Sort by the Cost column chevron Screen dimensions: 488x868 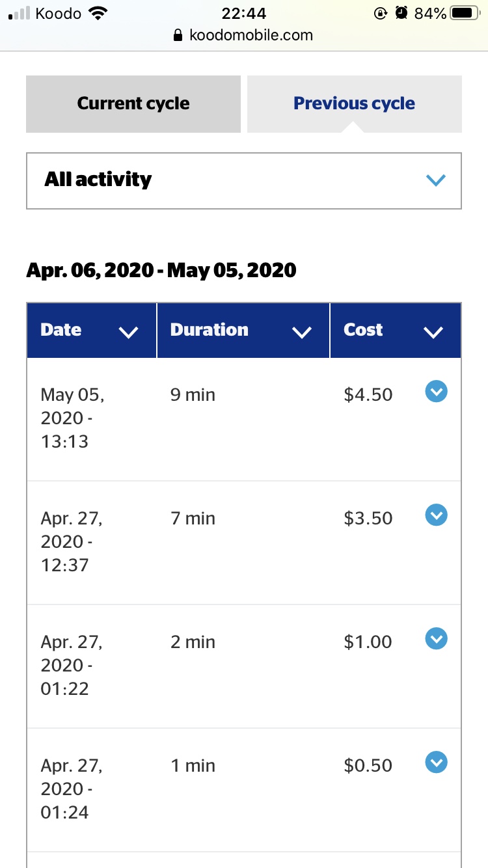click(433, 332)
